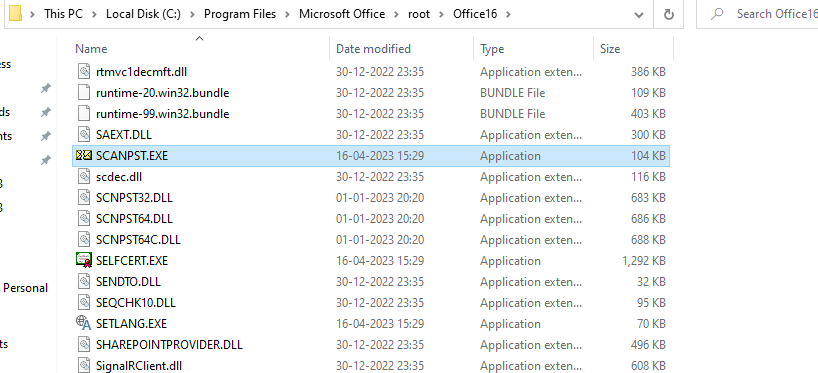
Task: Click the folder icon in the address bar
Action: 15,14
